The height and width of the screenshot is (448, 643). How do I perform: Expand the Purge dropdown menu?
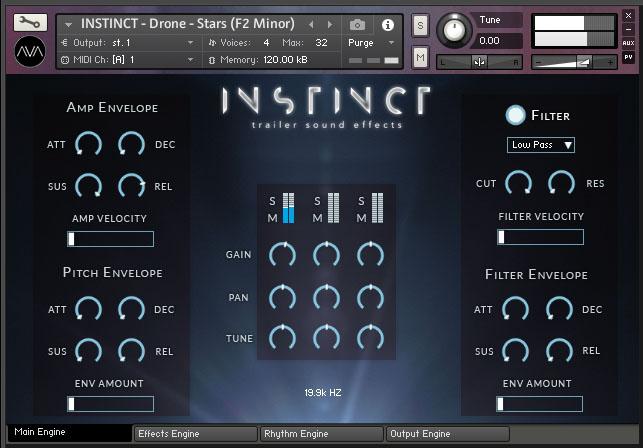367,43
